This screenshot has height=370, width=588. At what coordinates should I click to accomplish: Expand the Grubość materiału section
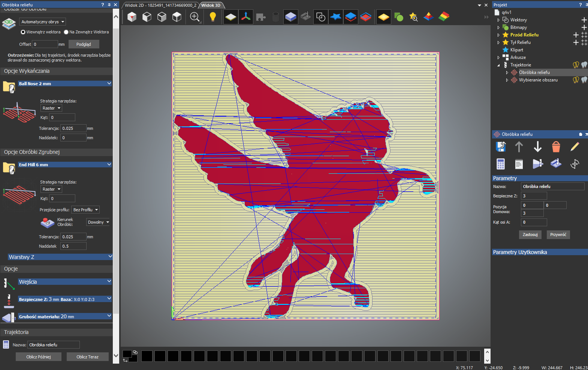coord(65,316)
